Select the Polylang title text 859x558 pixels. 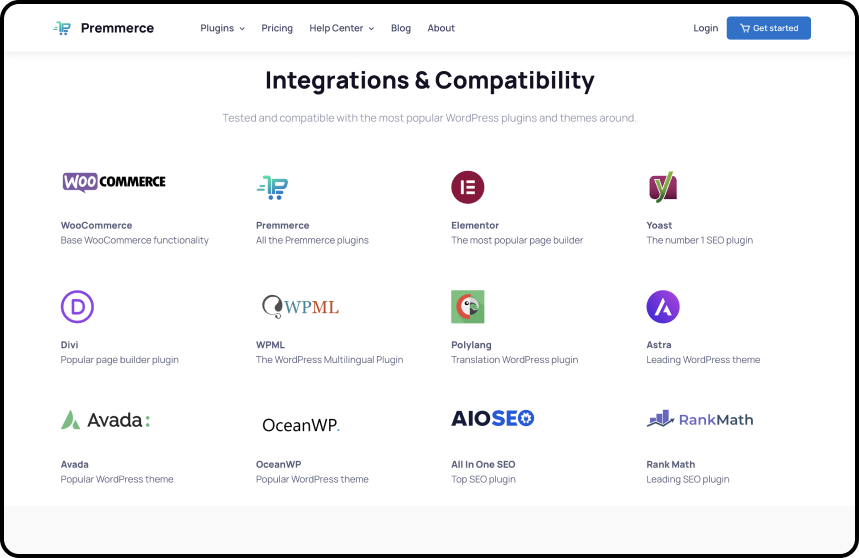click(471, 344)
